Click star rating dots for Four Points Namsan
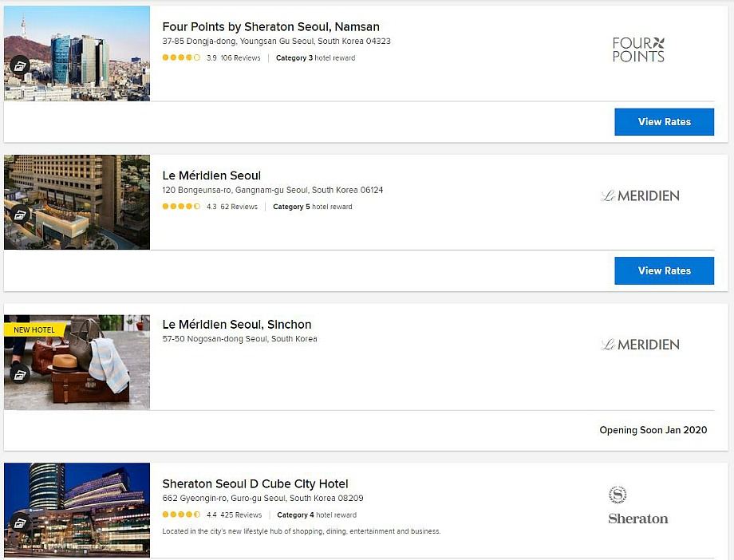Image resolution: width=734 pixels, height=560 pixels. (182, 57)
